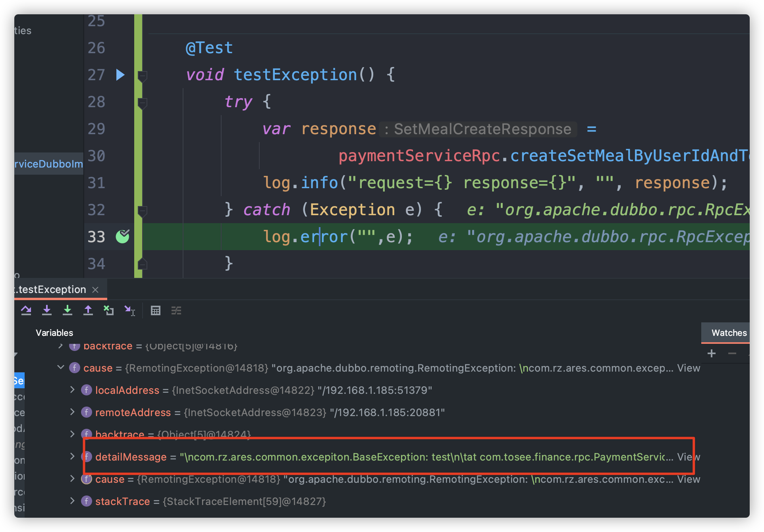
Task: Open the Evaluate Expression calculator icon
Action: point(156,310)
